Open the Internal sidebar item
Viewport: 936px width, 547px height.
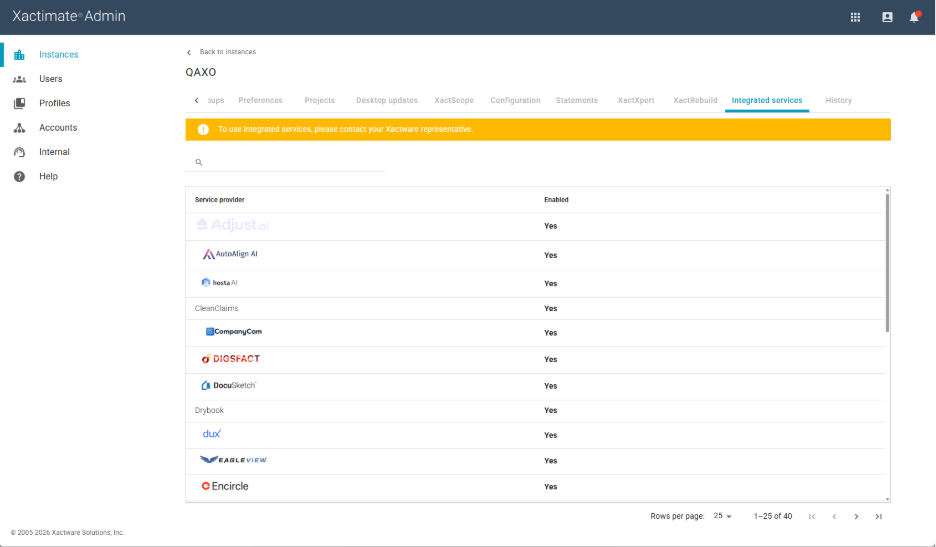click(54, 152)
